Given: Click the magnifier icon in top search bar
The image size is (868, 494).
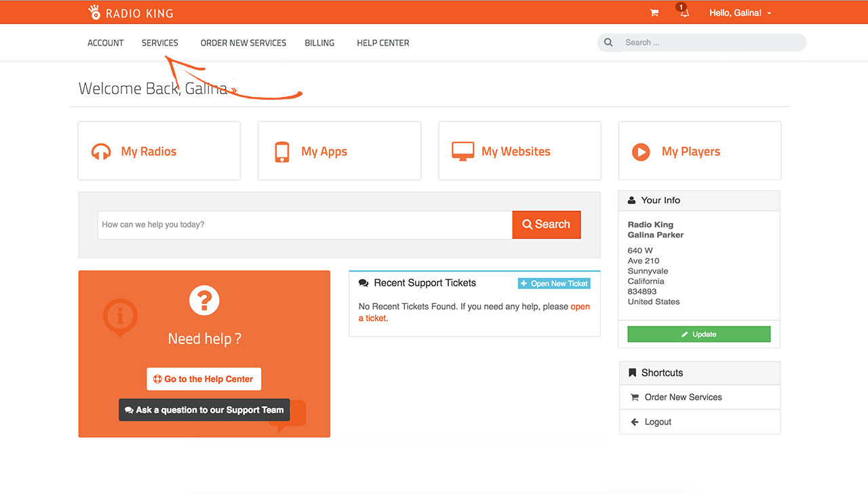Looking at the screenshot, I should point(609,43).
